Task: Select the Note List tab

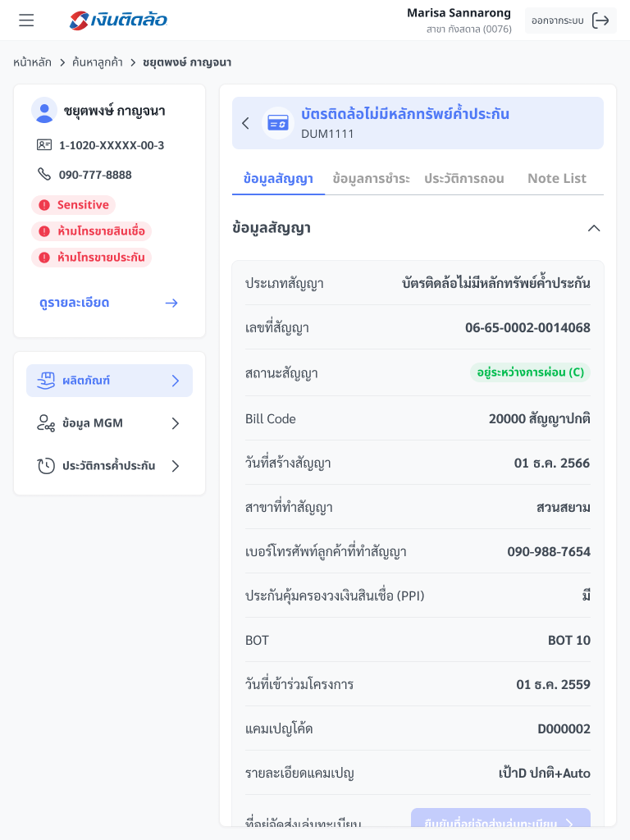Action: coord(557,178)
